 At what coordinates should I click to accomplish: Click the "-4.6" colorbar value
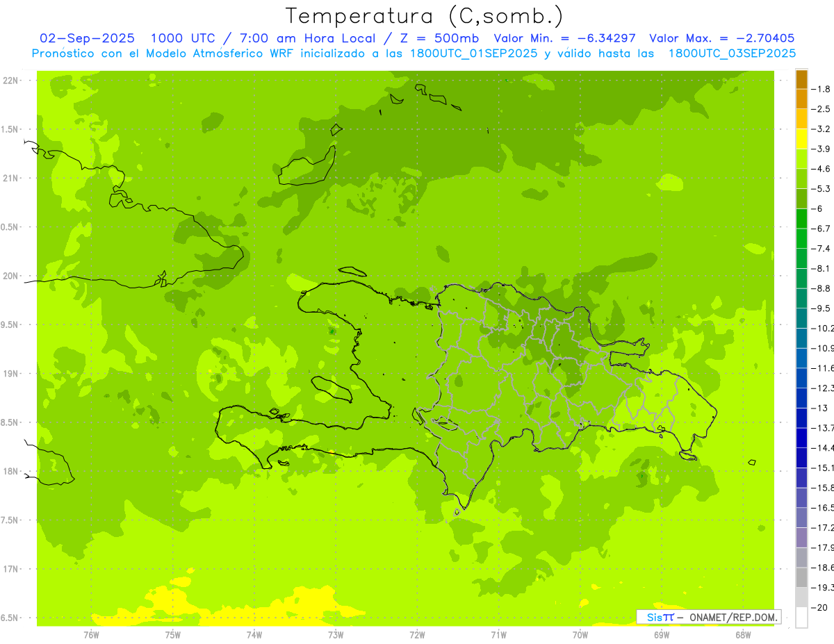pos(821,169)
